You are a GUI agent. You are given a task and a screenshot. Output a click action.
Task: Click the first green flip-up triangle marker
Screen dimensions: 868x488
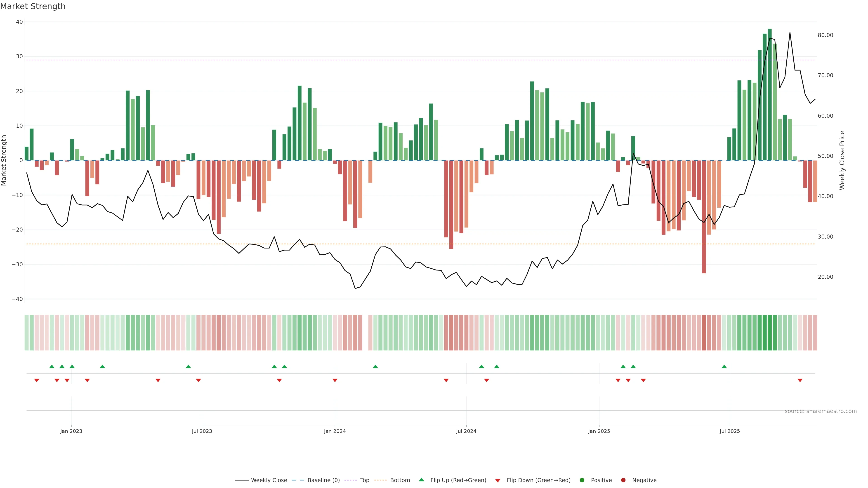pos(52,366)
